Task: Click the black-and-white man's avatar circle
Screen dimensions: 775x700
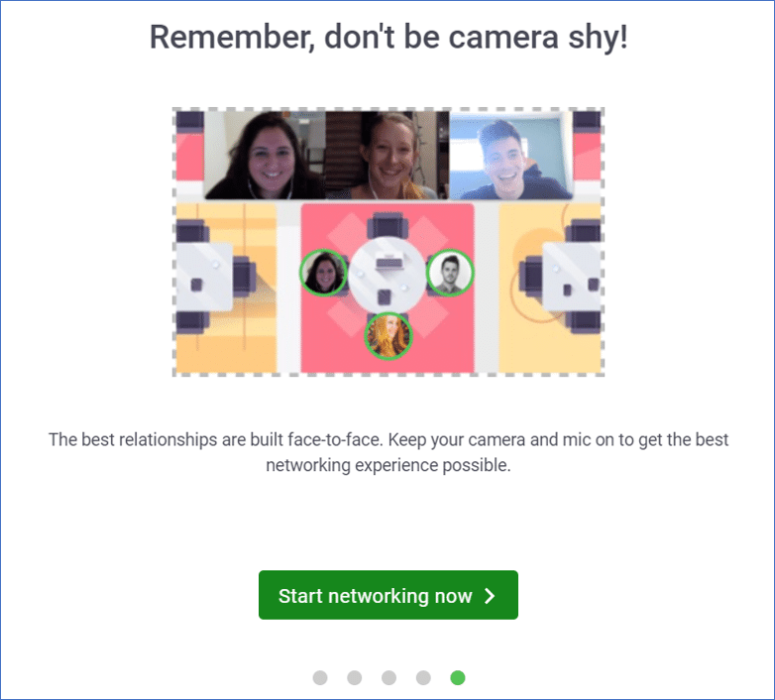Action: coord(450,273)
